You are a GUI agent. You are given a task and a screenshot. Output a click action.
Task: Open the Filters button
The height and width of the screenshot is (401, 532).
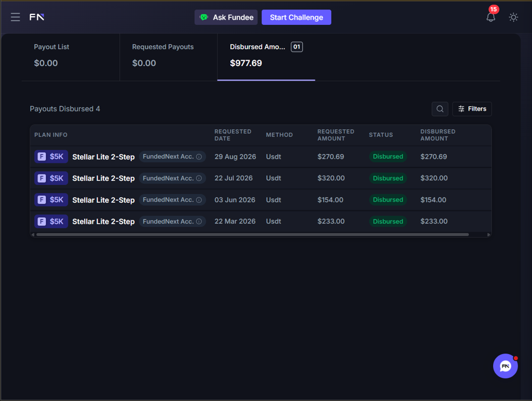point(472,109)
